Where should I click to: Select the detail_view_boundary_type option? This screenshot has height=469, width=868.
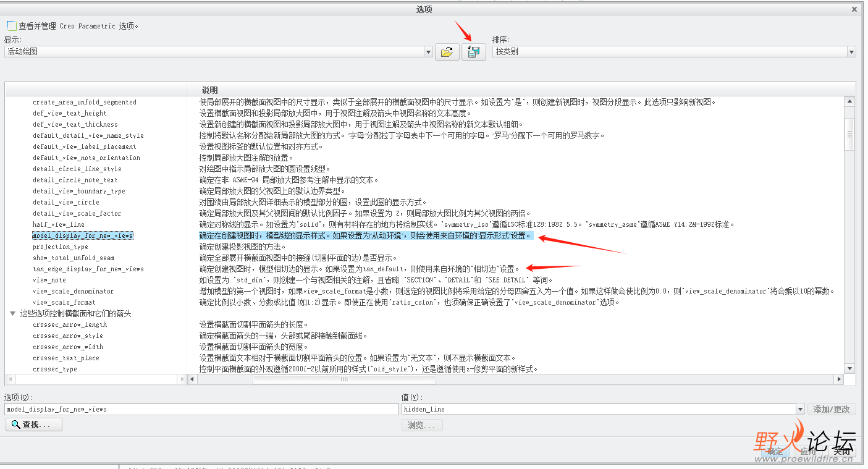[79, 192]
